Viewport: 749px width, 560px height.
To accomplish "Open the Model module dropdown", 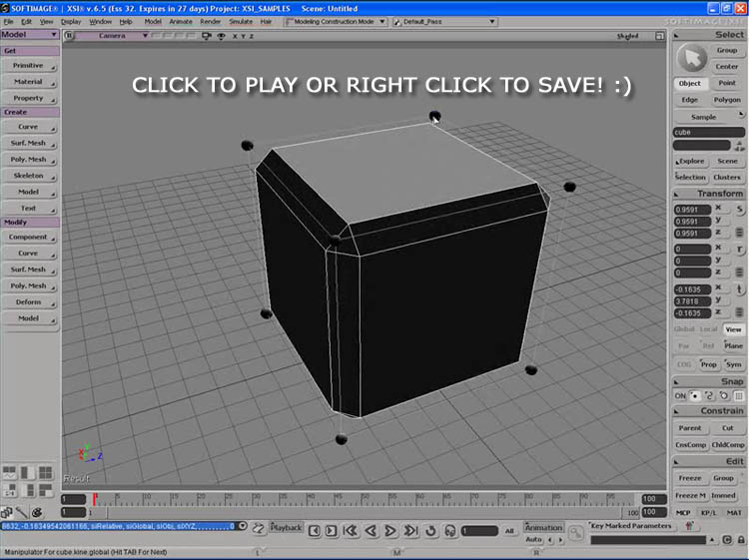I will [x=29, y=34].
